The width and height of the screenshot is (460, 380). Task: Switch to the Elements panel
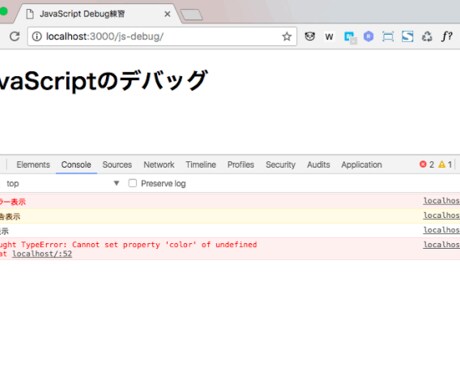tap(33, 165)
